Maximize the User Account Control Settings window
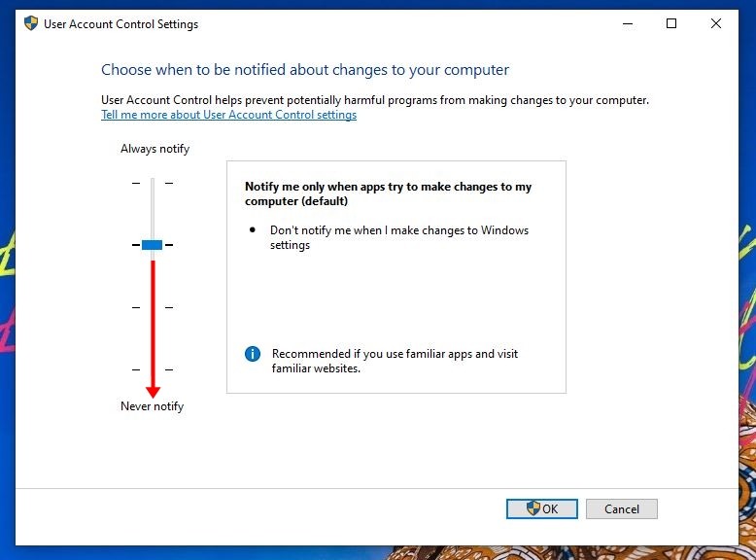 click(x=671, y=23)
